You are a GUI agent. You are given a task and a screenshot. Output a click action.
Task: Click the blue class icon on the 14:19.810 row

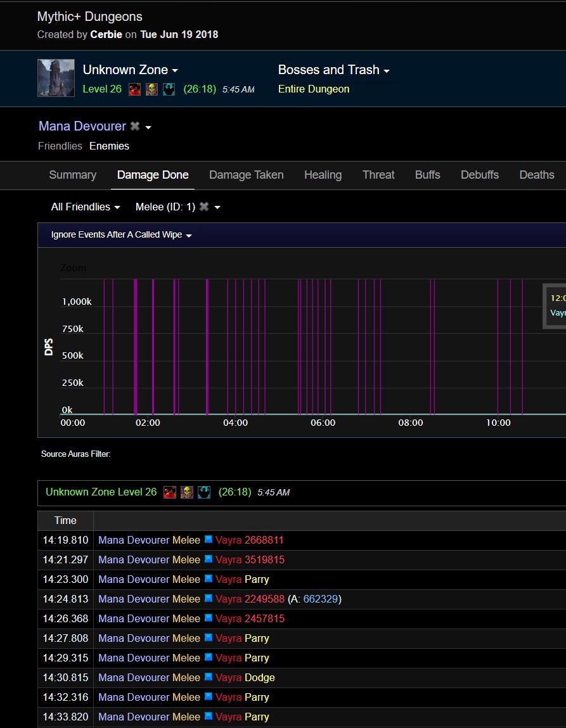pos(208,540)
